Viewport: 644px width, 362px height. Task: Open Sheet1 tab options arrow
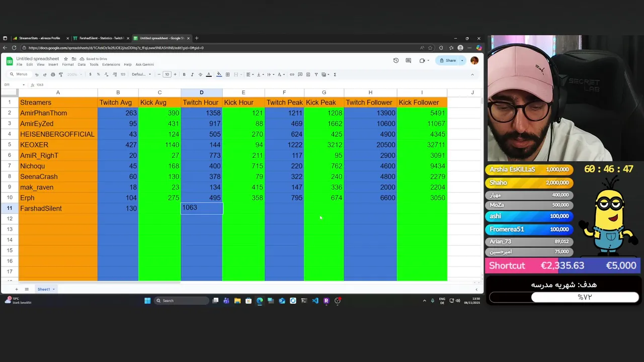[x=53, y=289]
